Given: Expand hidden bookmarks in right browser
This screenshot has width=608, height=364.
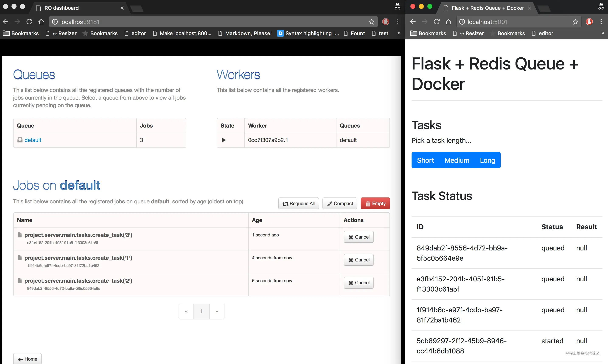Looking at the screenshot, I should [603, 33].
